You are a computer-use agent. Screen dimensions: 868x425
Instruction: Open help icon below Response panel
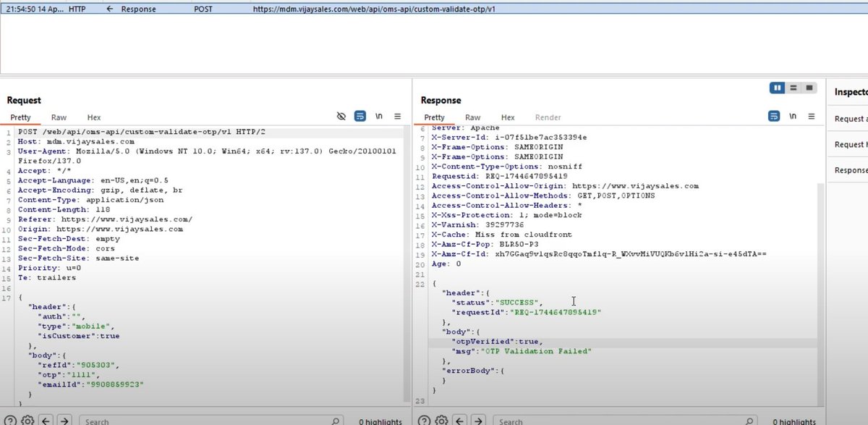(425, 421)
